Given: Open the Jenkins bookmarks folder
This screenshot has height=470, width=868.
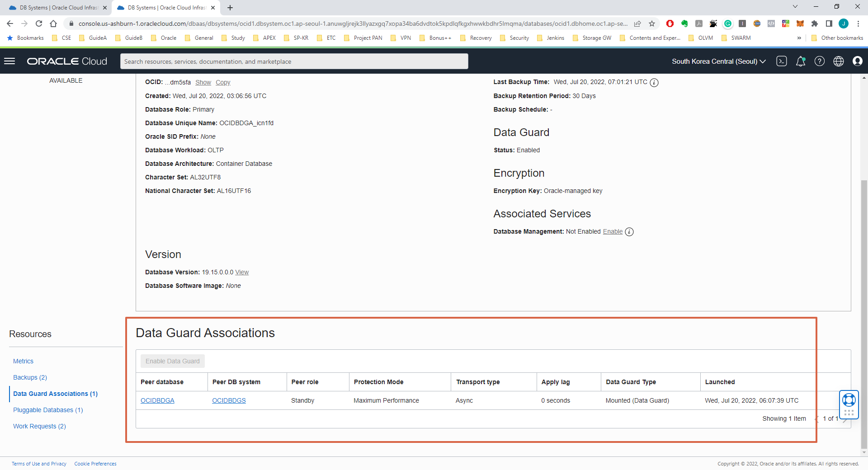Looking at the screenshot, I should point(550,38).
